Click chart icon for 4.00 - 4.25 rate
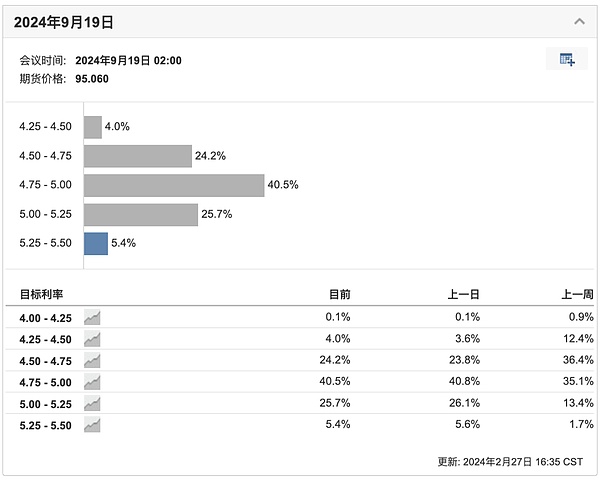Screen dimensions: 600x480 coord(93,317)
